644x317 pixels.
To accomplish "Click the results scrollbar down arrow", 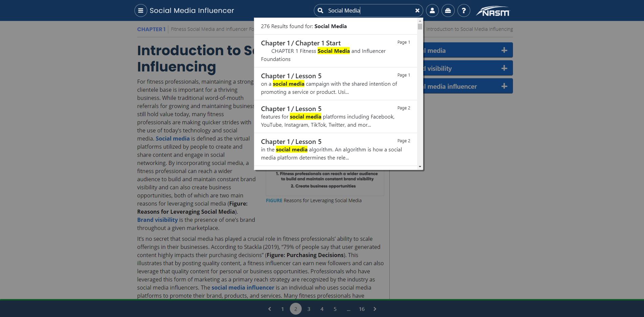I will pos(420,166).
